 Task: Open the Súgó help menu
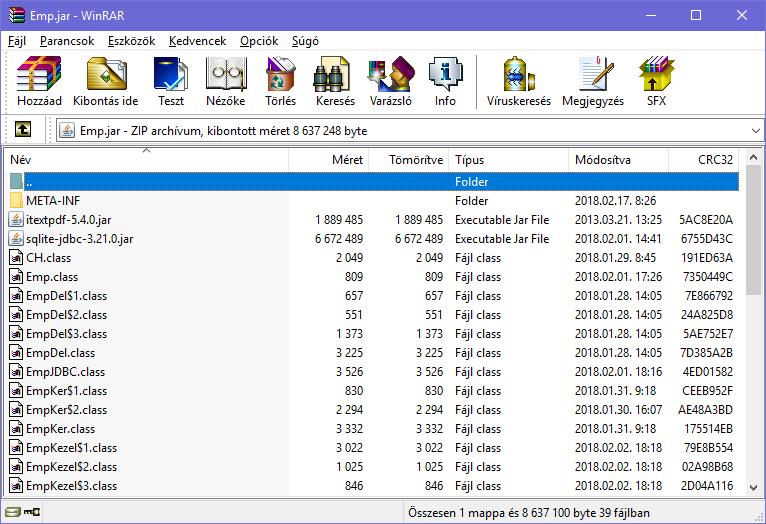[305, 41]
